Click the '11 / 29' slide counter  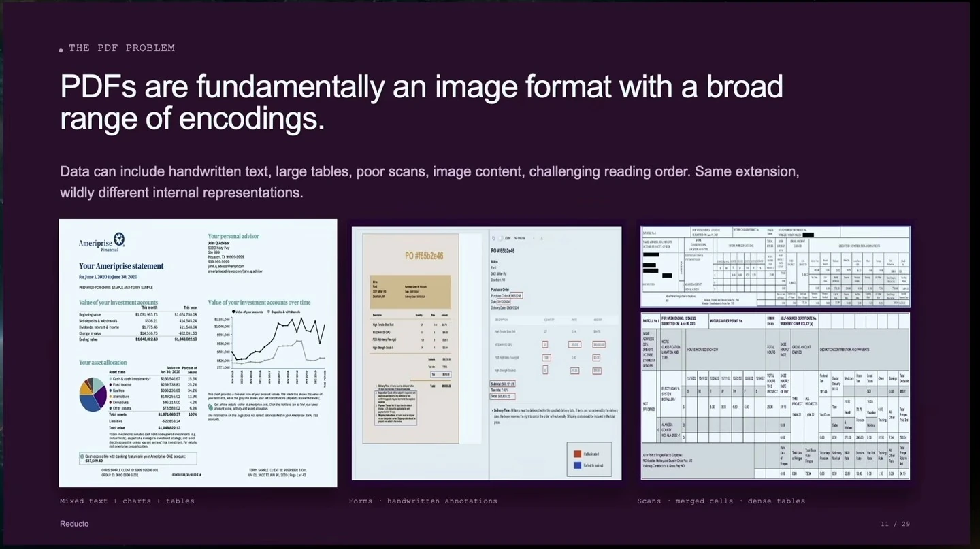[895, 524]
